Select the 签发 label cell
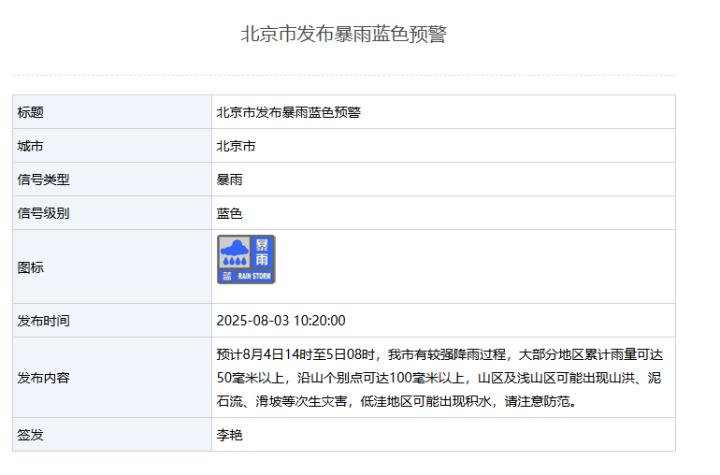The height and width of the screenshot is (475, 720). (112, 435)
